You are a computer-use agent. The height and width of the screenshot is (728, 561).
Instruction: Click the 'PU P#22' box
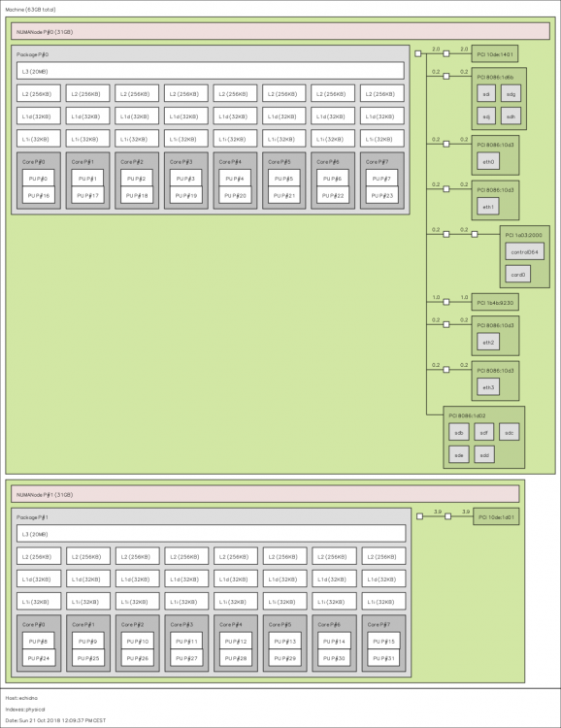pyautogui.click(x=333, y=195)
